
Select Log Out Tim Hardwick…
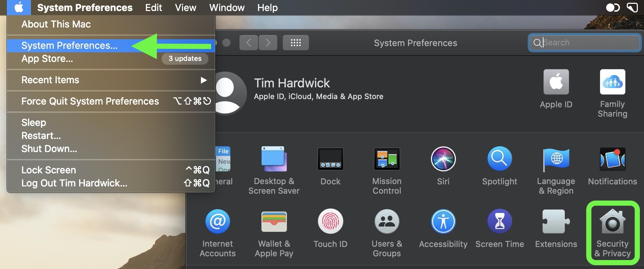click(111, 183)
